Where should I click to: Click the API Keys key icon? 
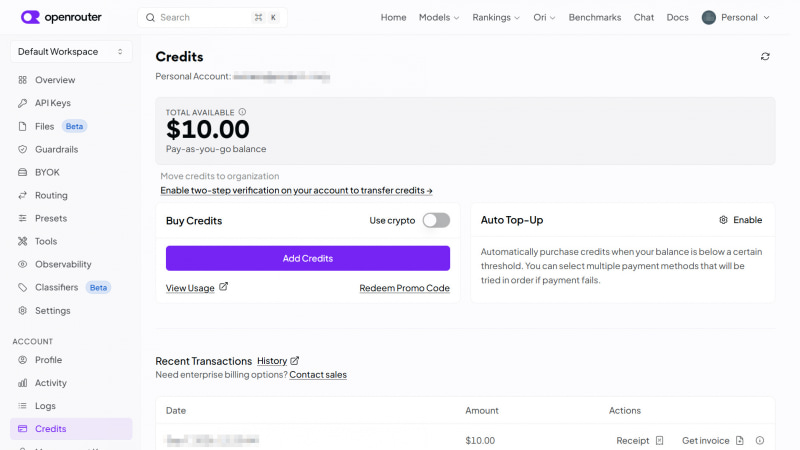click(22, 103)
